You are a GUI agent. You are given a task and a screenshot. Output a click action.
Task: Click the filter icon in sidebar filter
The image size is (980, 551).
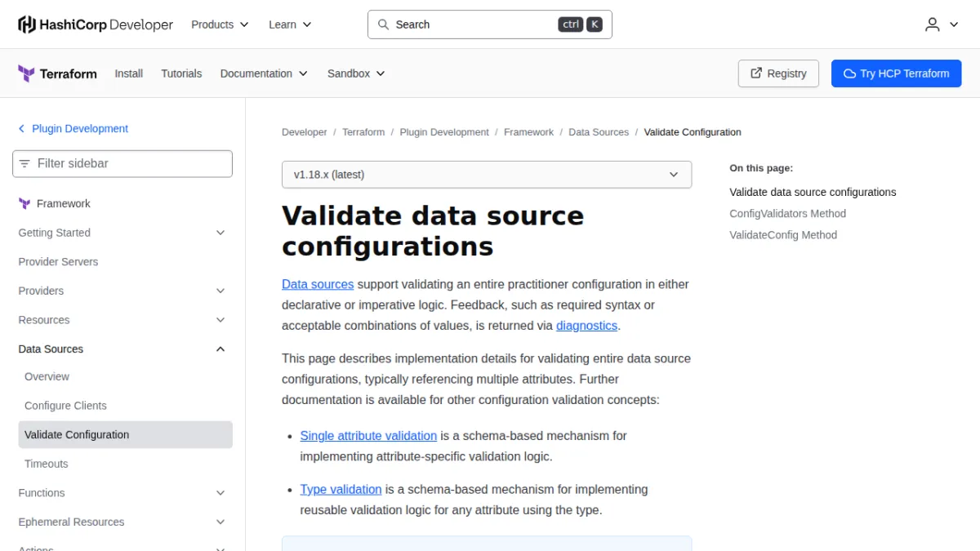(24, 163)
